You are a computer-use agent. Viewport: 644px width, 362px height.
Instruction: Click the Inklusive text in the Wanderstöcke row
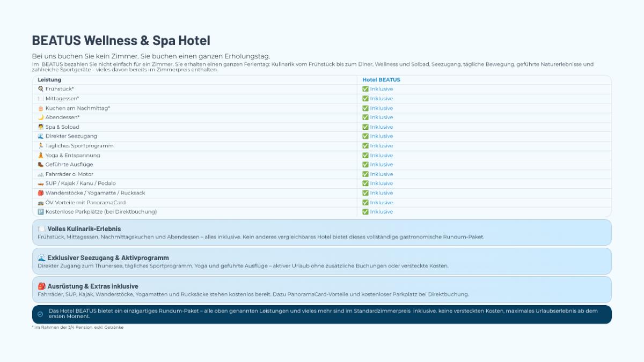tap(382, 193)
